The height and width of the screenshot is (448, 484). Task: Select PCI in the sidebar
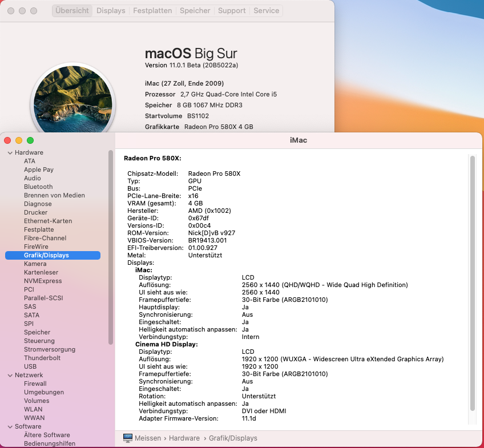29,289
